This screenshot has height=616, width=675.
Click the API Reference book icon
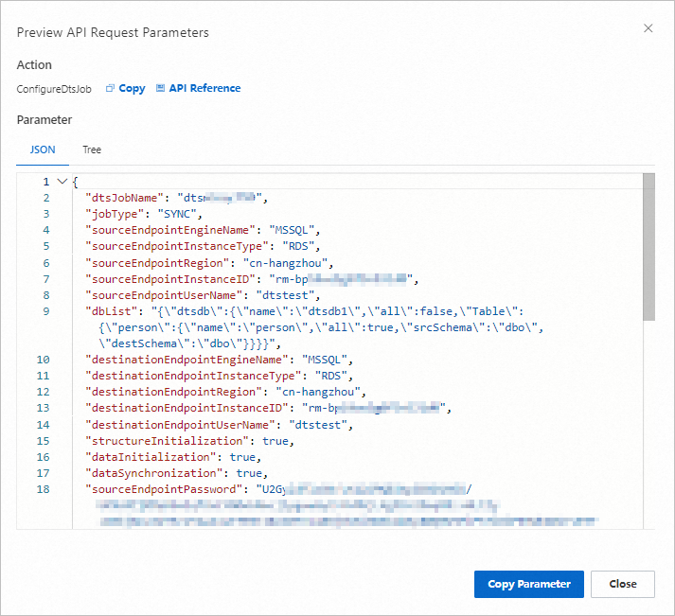160,88
